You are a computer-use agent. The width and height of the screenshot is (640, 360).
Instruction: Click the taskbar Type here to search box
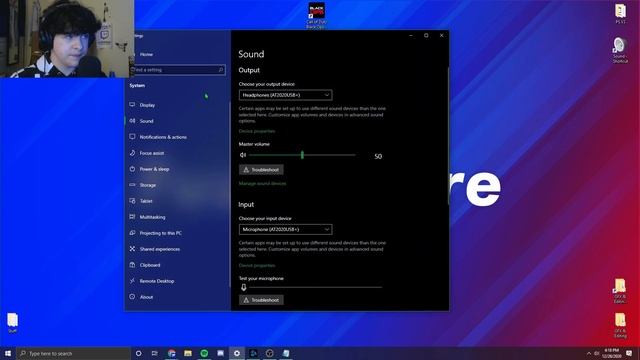coord(73,353)
